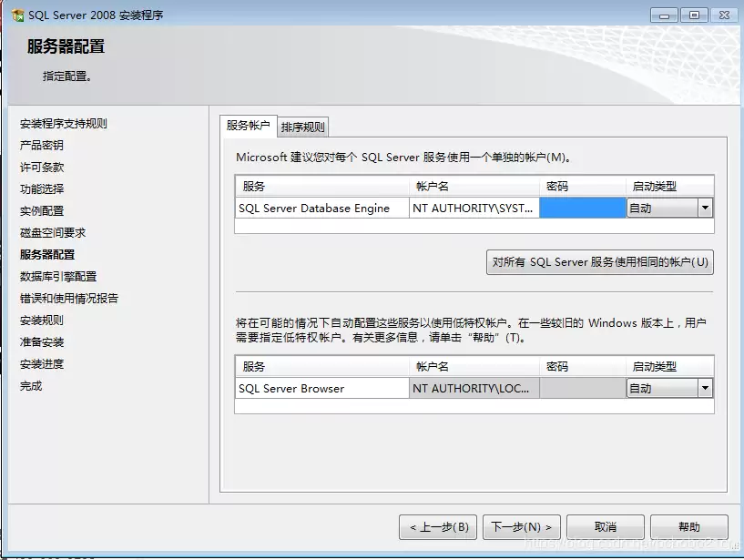Click 功能选择 step in sidebar
744x560 pixels.
42,188
